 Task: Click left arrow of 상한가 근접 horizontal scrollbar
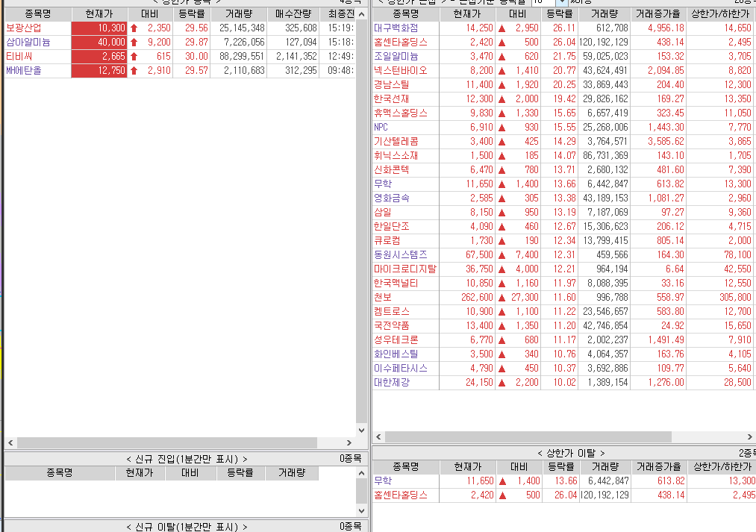coord(378,436)
